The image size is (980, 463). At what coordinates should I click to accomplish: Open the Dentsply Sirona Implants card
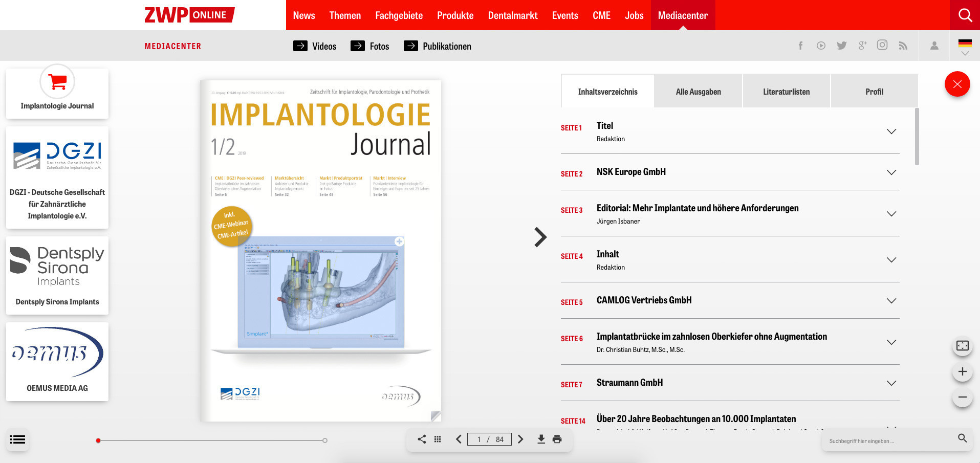(x=57, y=275)
